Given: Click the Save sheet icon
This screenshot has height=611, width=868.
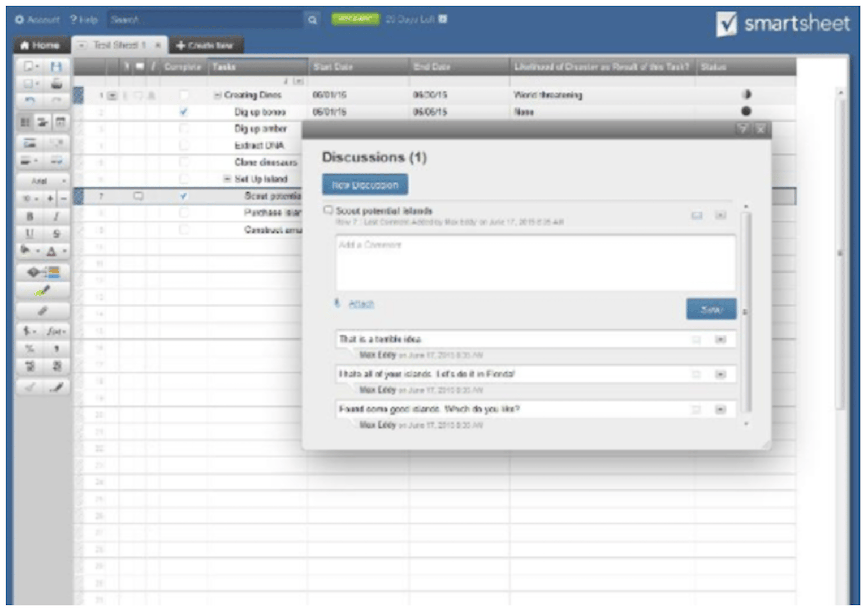Looking at the screenshot, I should tap(56, 67).
